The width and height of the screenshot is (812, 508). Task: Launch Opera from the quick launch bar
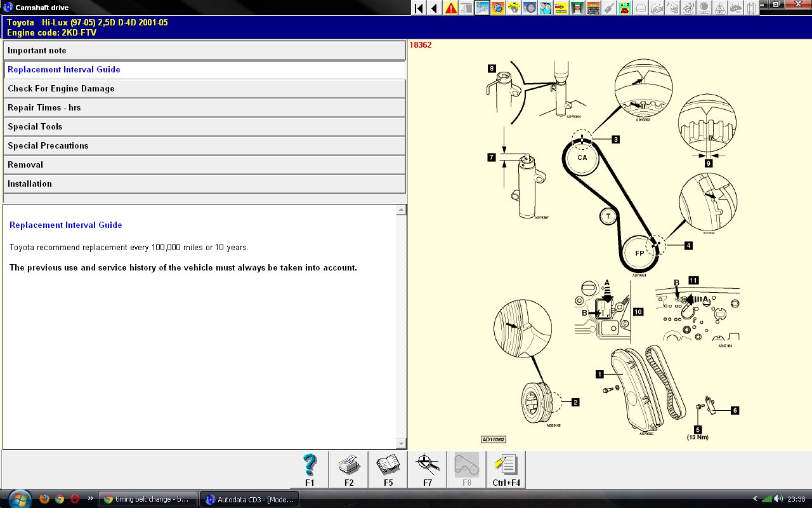75,499
